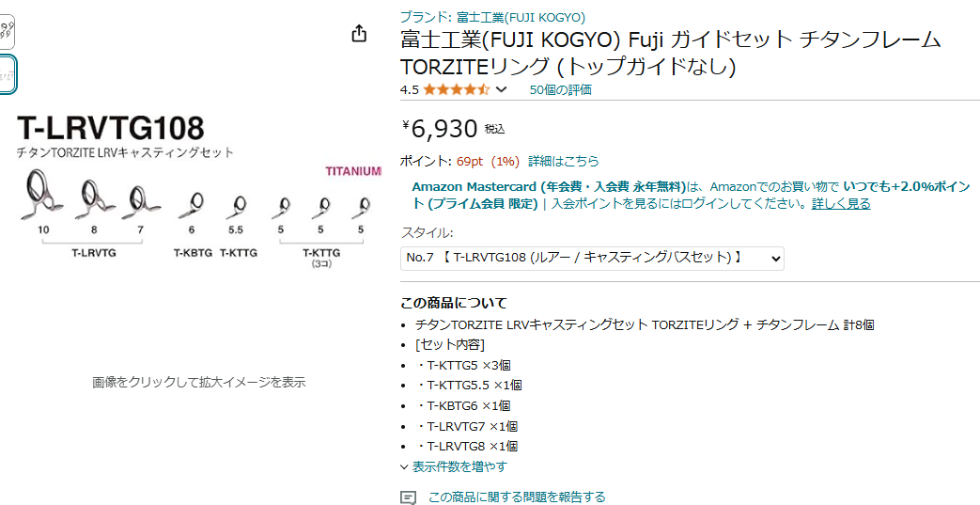Click 詳しく見る under Amazon Mastercard offer

pyautogui.click(x=841, y=203)
